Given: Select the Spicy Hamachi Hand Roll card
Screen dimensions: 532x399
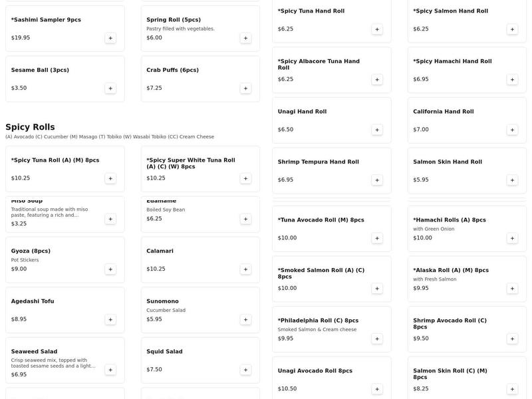Looking at the screenshot, I should [467, 70].
